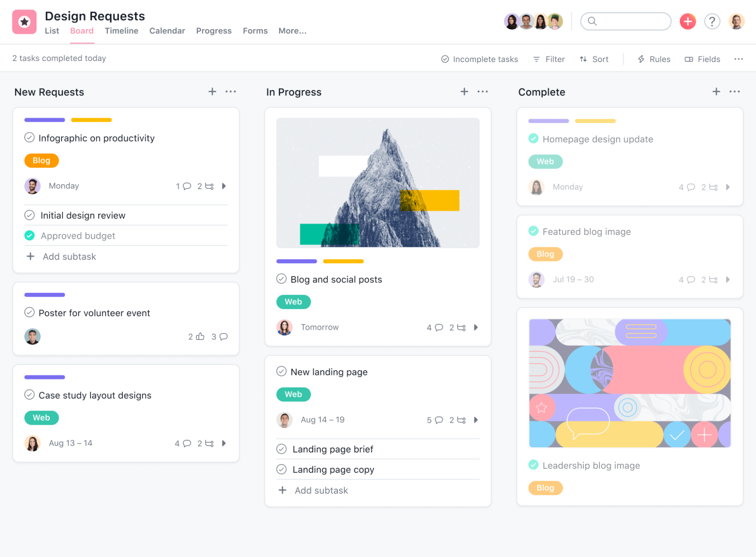The height and width of the screenshot is (557, 756).
Task: Click the add task plus icon in New Requests
Action: pos(212,92)
